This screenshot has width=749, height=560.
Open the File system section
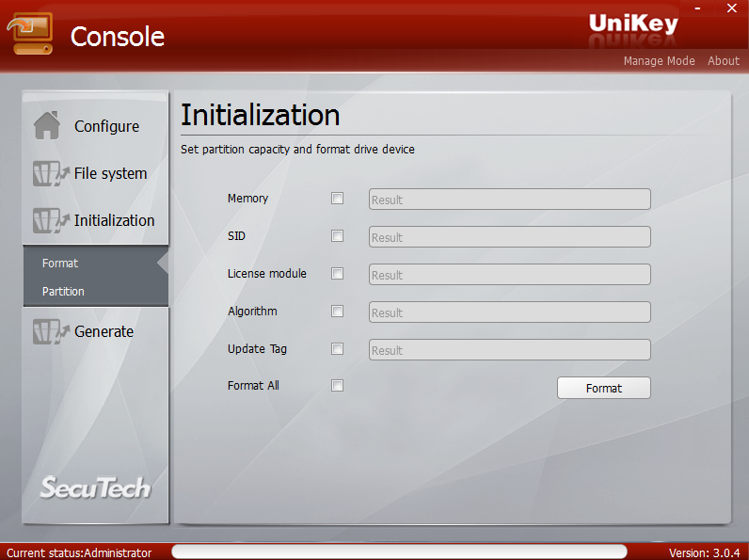pos(110,173)
